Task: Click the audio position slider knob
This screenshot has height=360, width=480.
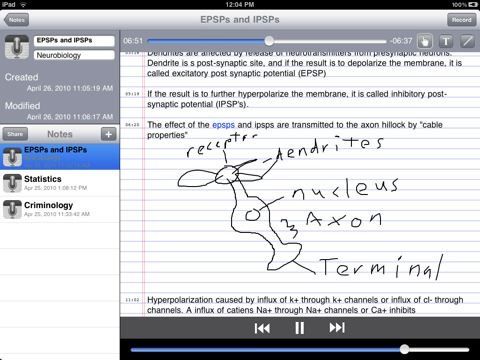Action: click(x=269, y=41)
